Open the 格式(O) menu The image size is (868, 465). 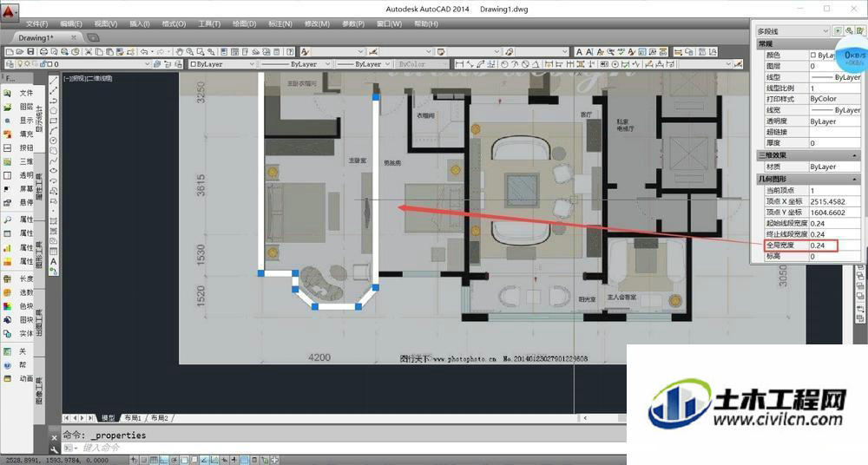(174, 23)
